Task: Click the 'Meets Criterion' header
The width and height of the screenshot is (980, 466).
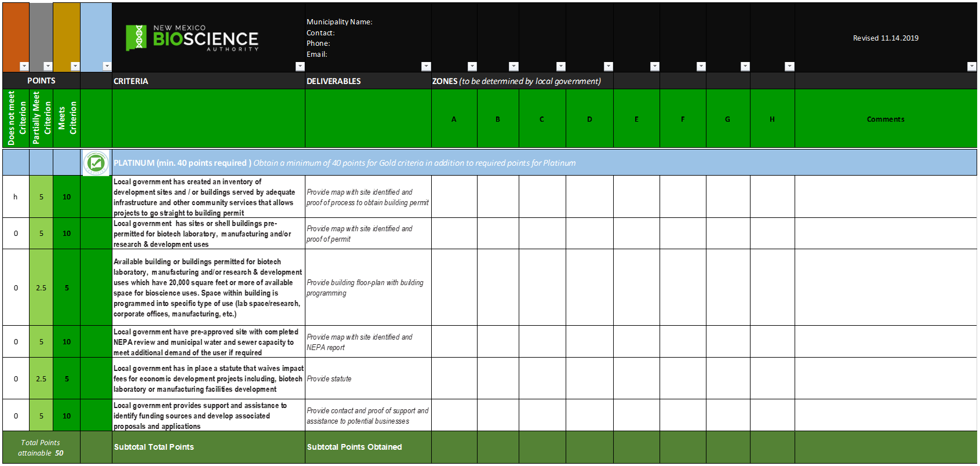Action: tap(67, 118)
